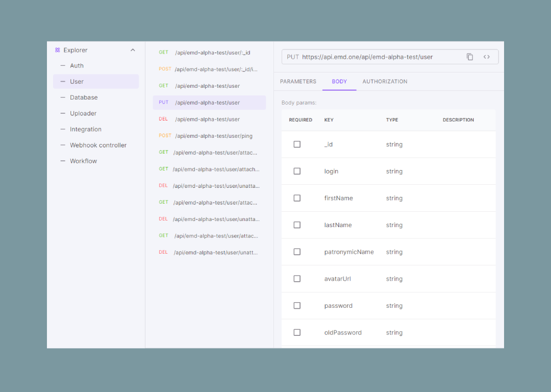The image size is (551, 392).
Task: Copy the request URL with copy icon
Action: pos(470,57)
